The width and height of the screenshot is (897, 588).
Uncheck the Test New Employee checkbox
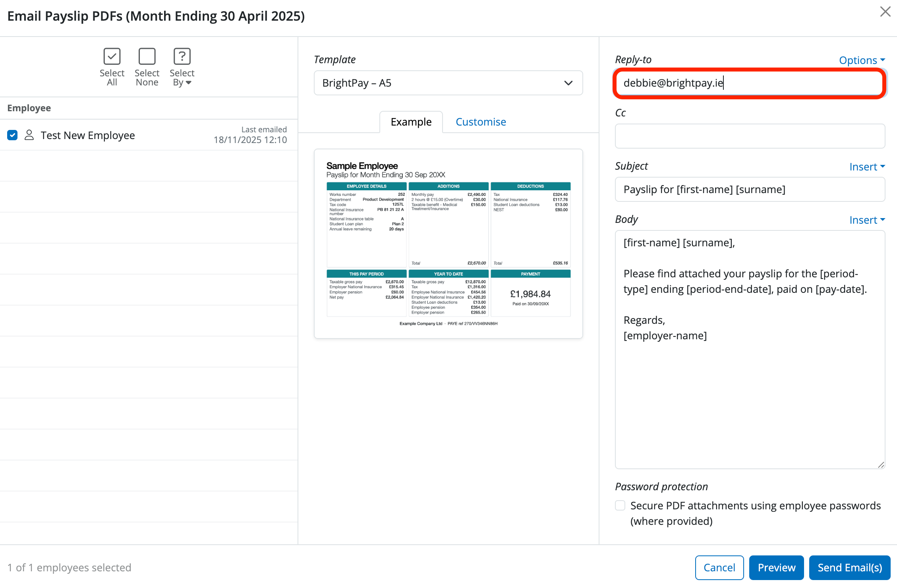12,135
